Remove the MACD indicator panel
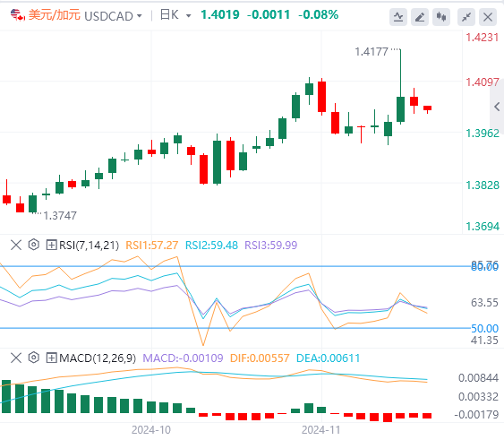Screen dimensions: 504x440 tap(16, 358)
